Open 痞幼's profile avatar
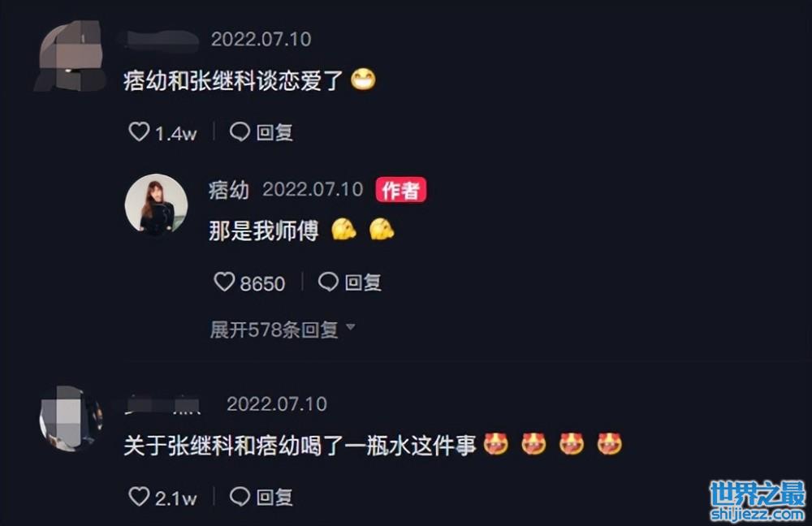Screen dimensions: 812x526 click(156, 205)
